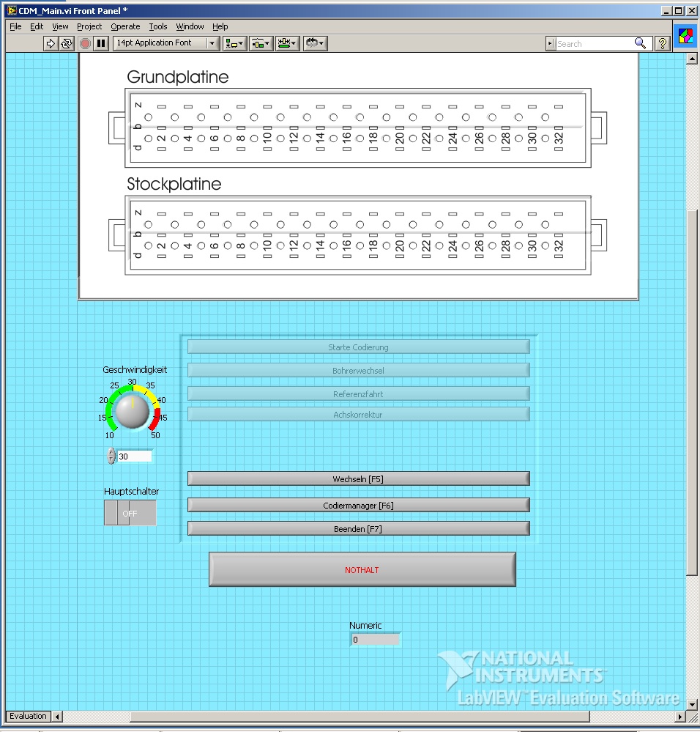
Task: Click the search magnifier icon
Action: (640, 43)
